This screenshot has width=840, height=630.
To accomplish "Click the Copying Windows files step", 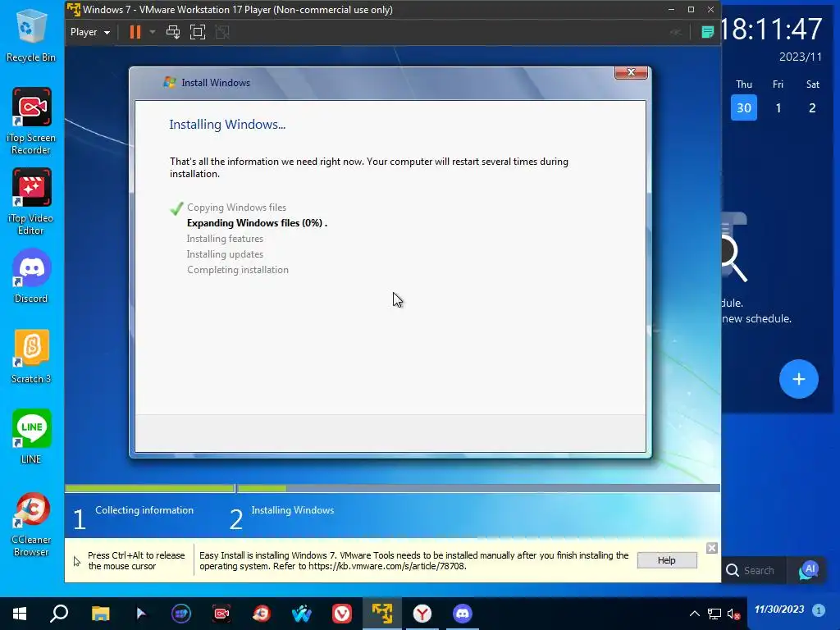I will 236,208.
